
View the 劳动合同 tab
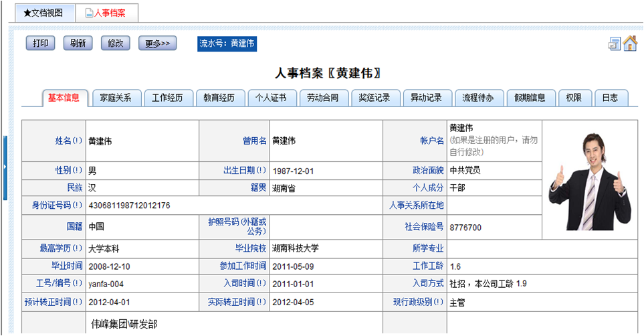pos(324,98)
